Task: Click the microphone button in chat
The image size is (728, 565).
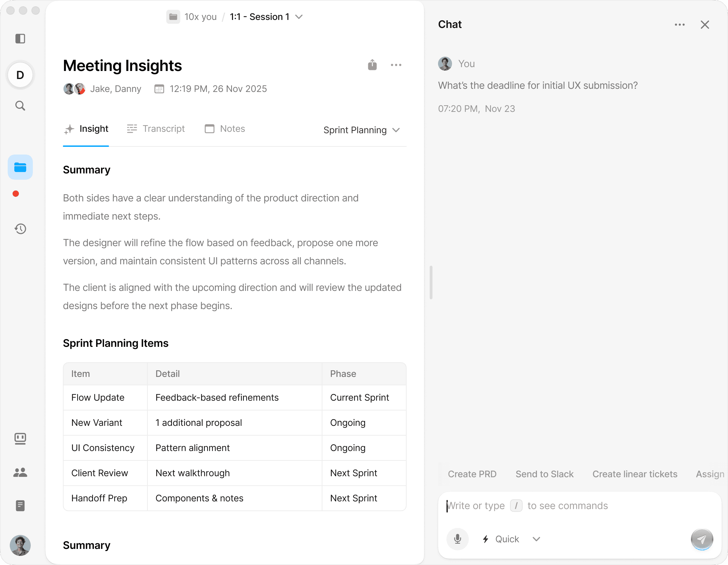Action: [x=457, y=539]
